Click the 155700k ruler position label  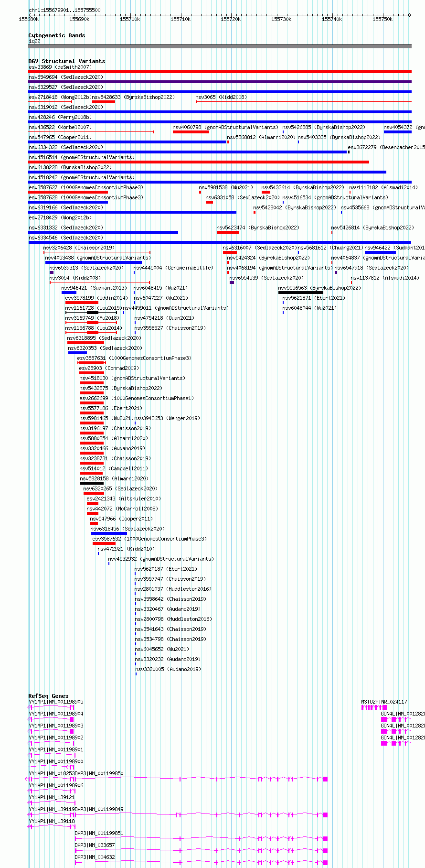130,19
